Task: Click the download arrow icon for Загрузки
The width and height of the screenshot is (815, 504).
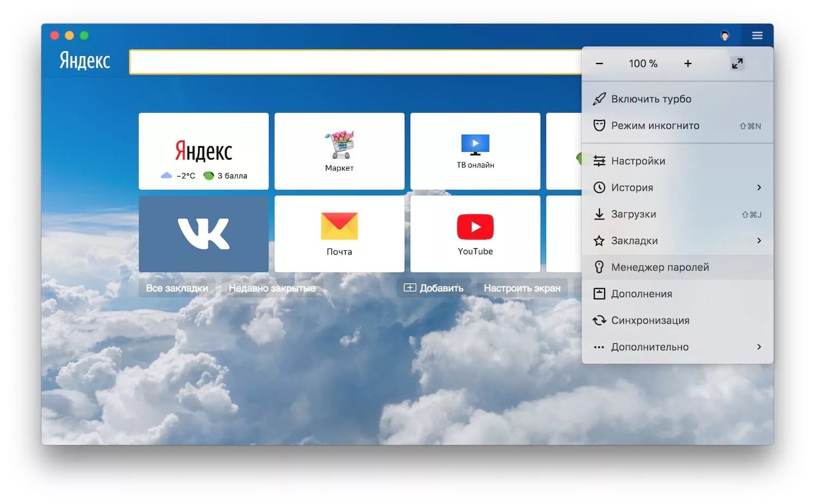Action: [599, 214]
